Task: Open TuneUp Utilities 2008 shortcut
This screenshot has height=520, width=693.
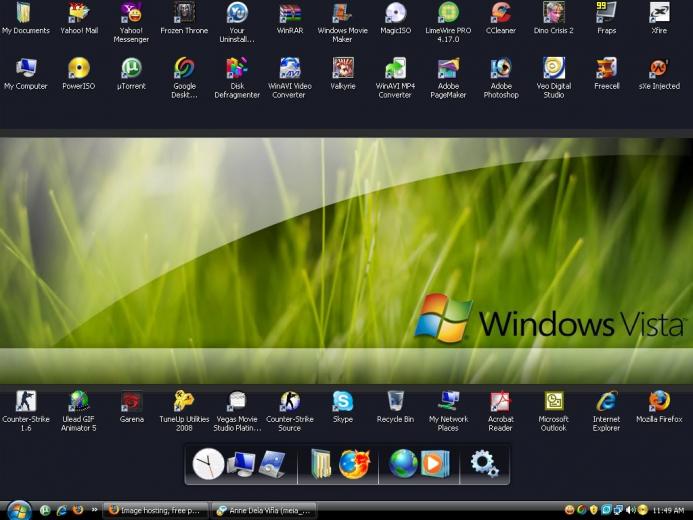Action: [x=184, y=411]
